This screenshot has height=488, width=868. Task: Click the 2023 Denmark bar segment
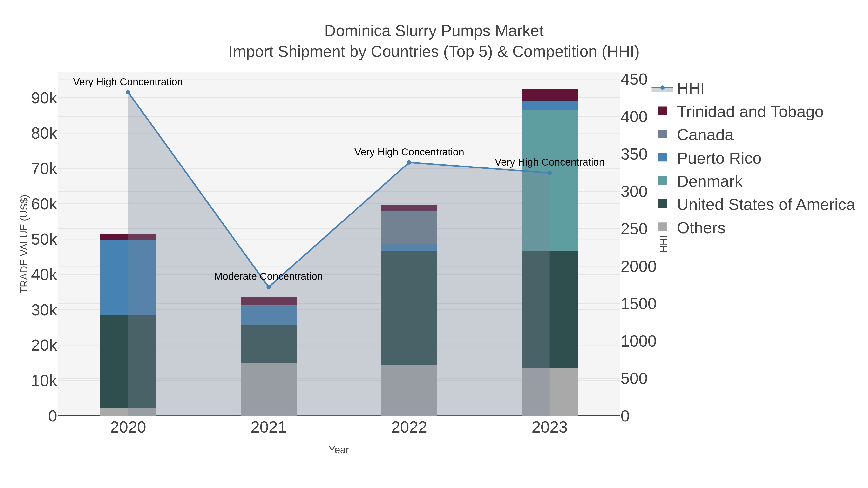tap(549, 180)
